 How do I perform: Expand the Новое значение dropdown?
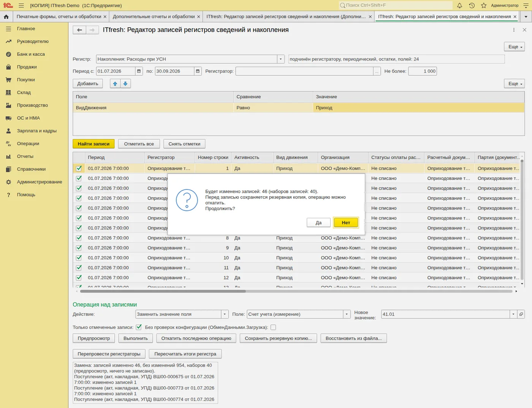(x=513, y=314)
